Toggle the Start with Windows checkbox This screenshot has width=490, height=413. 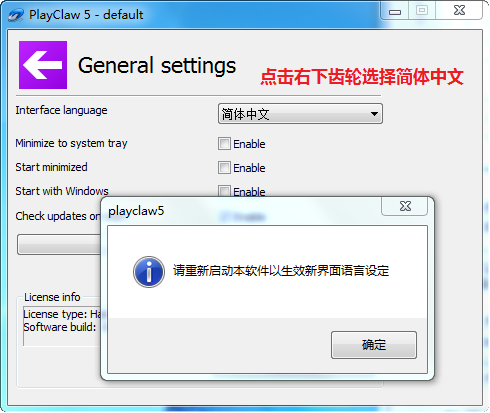[x=224, y=191]
